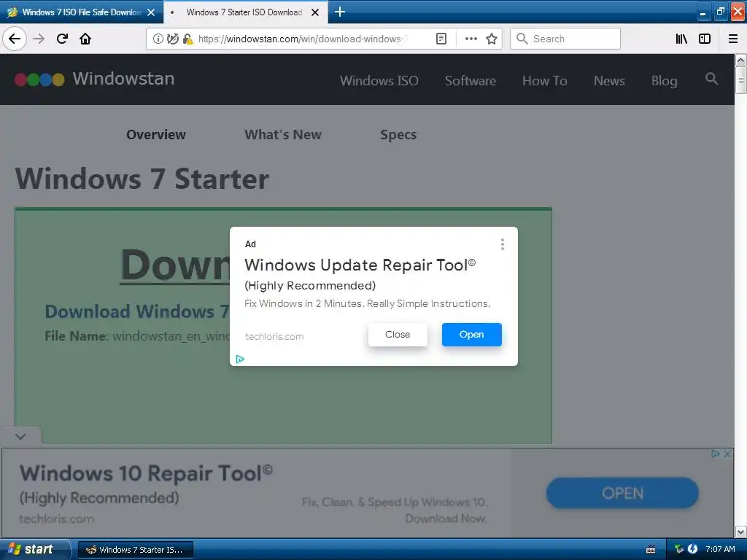Click Open in the ad popup

(472, 334)
